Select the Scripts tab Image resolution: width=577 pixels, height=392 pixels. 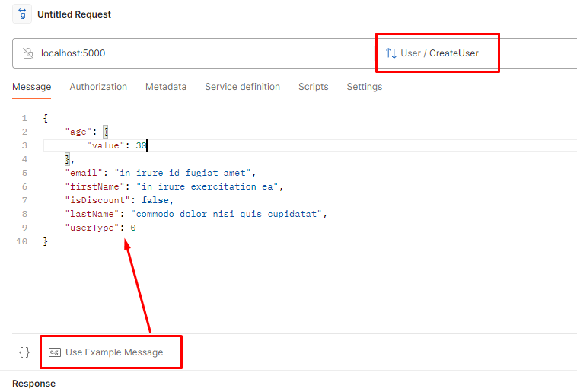[x=313, y=87]
